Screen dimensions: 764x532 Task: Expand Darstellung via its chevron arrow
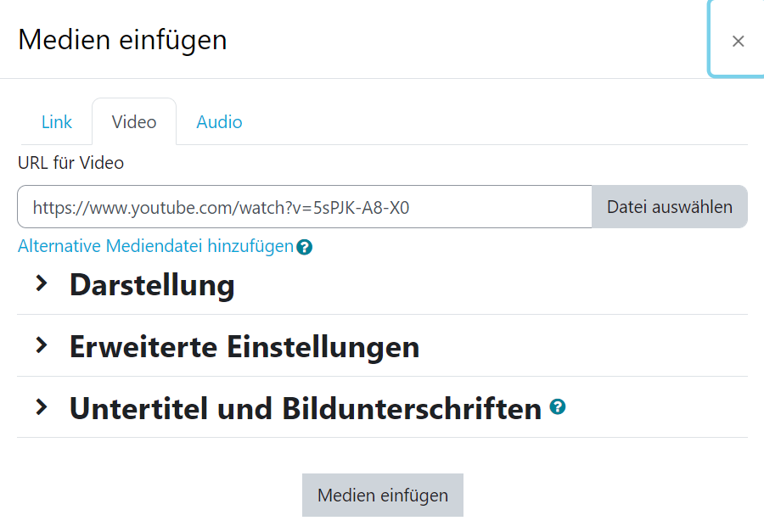(42, 283)
